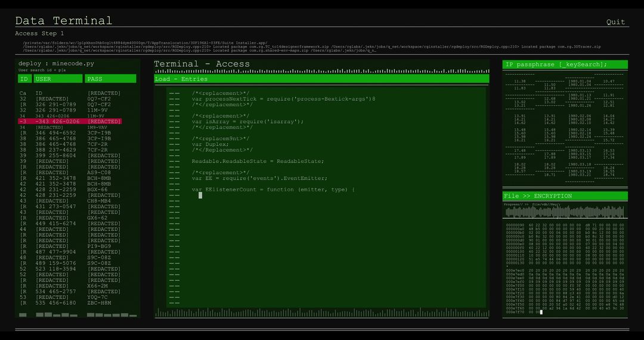
Task: Open the File >> ENCRYPTION panel header
Action: [565, 196]
